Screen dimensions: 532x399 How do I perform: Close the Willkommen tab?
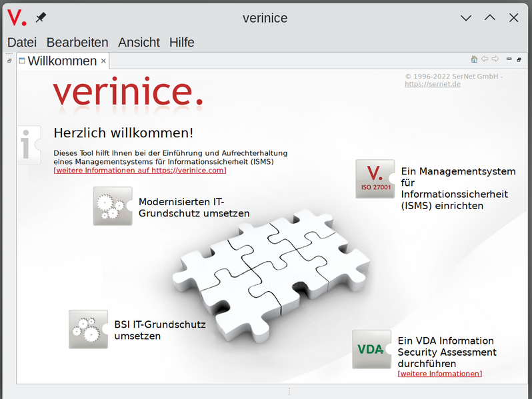tap(103, 61)
